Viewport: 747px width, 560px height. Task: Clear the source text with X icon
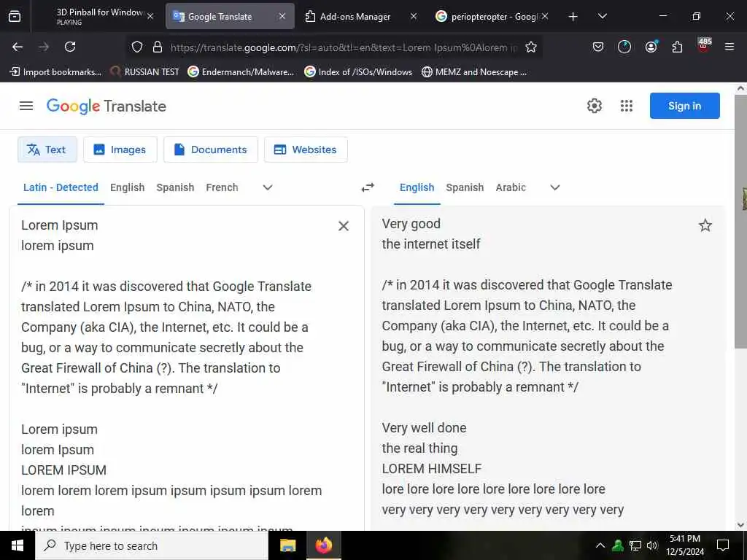[x=344, y=226]
